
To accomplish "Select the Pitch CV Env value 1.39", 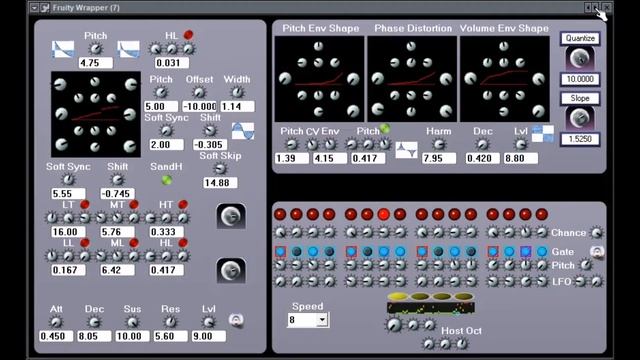I will tap(292, 158).
